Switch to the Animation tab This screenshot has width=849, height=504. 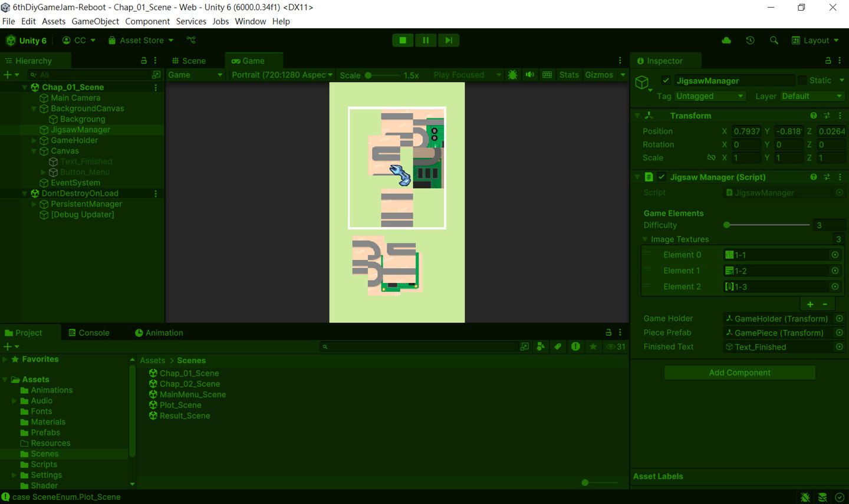pyautogui.click(x=159, y=332)
